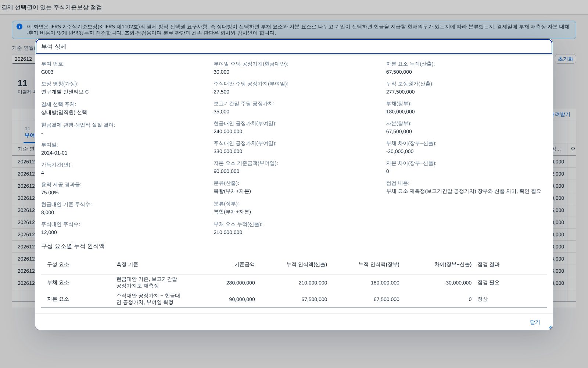
Task: Click the 분류(산출) value 복합(부채+자본)
Action: [x=232, y=191]
